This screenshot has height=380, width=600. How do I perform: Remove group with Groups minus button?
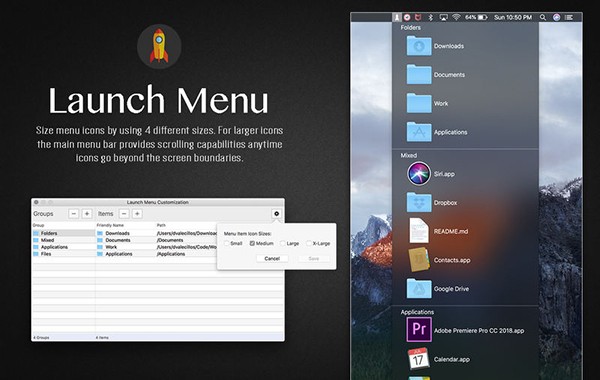tap(74, 214)
